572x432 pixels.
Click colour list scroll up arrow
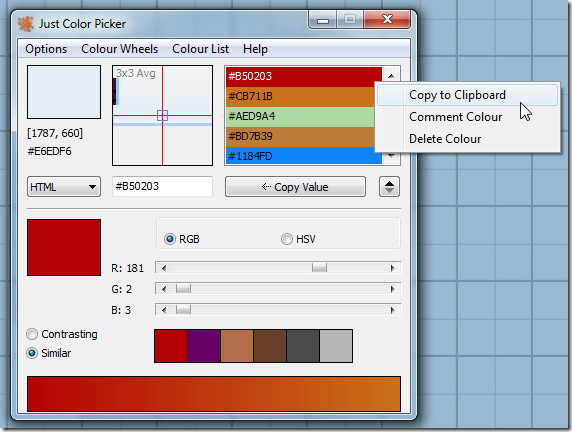pos(391,75)
